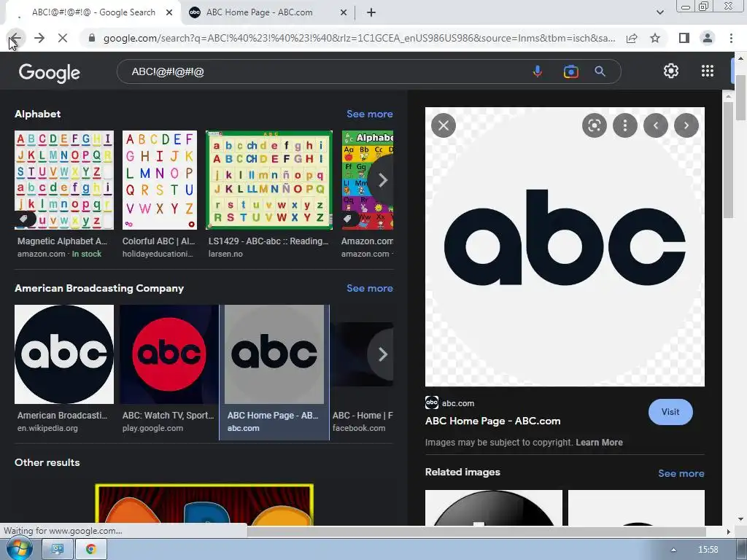Click the American Broadcasting Company heading

(99, 288)
